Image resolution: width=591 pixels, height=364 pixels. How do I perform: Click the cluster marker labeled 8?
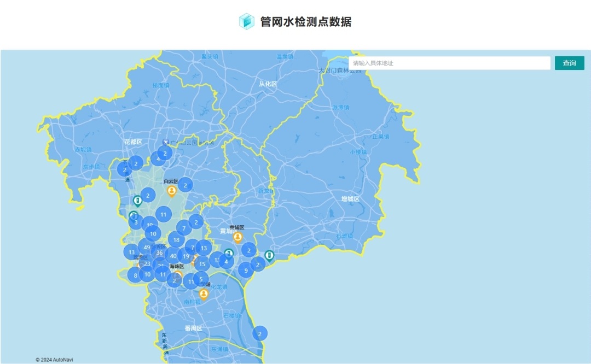click(x=135, y=275)
